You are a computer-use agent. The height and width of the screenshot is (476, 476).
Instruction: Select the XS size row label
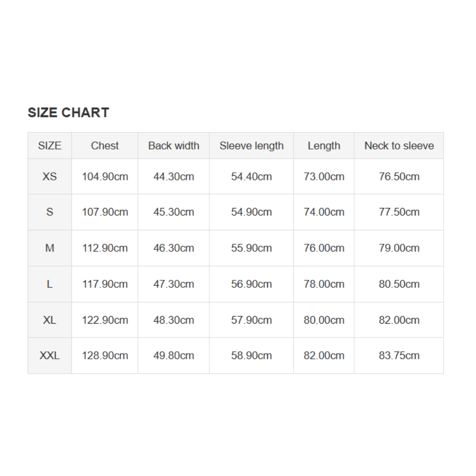[x=50, y=177]
